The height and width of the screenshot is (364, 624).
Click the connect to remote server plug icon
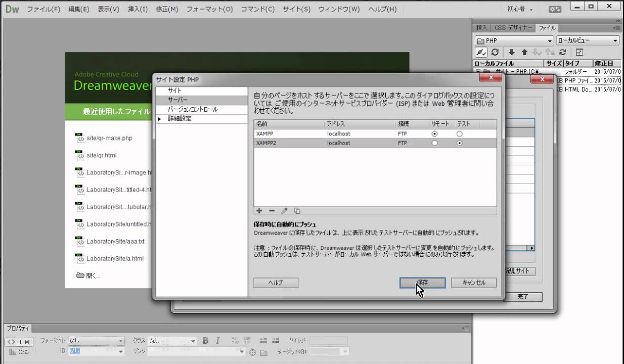click(x=481, y=52)
